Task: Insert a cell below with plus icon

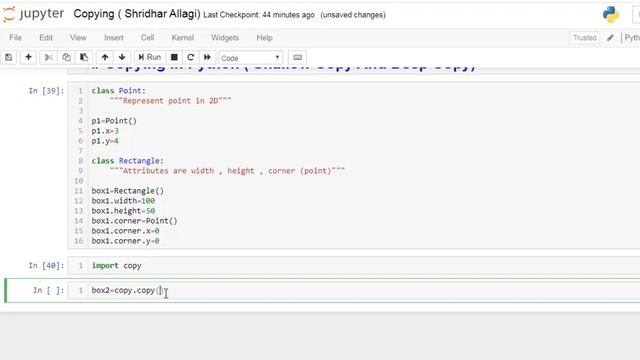Action: [28, 58]
